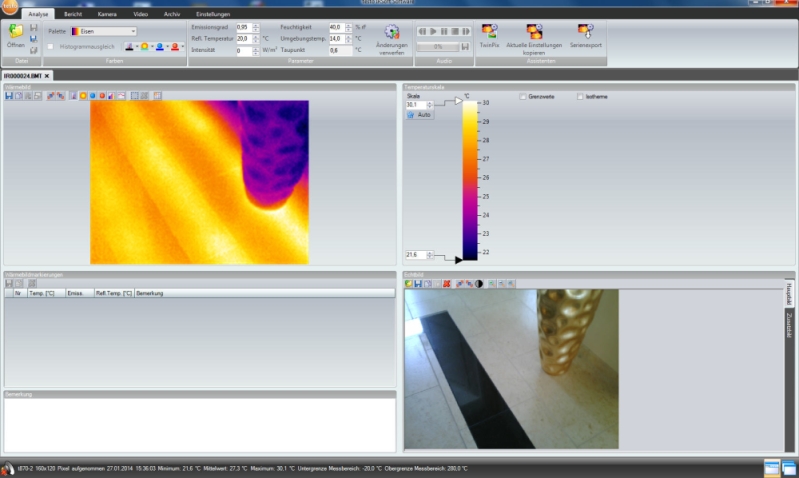The image size is (799, 478).
Task: Click Aktuelle Einstellungen kopieren icon
Action: coord(535,32)
